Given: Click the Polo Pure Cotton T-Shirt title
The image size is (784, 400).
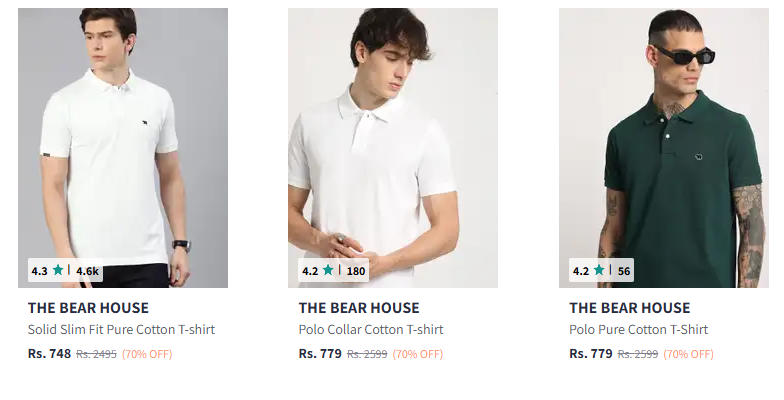Looking at the screenshot, I should [638, 329].
